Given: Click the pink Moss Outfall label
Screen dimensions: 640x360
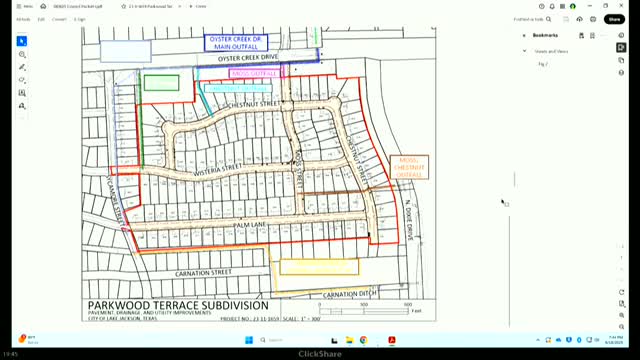Looking at the screenshot, I should 255,73.
